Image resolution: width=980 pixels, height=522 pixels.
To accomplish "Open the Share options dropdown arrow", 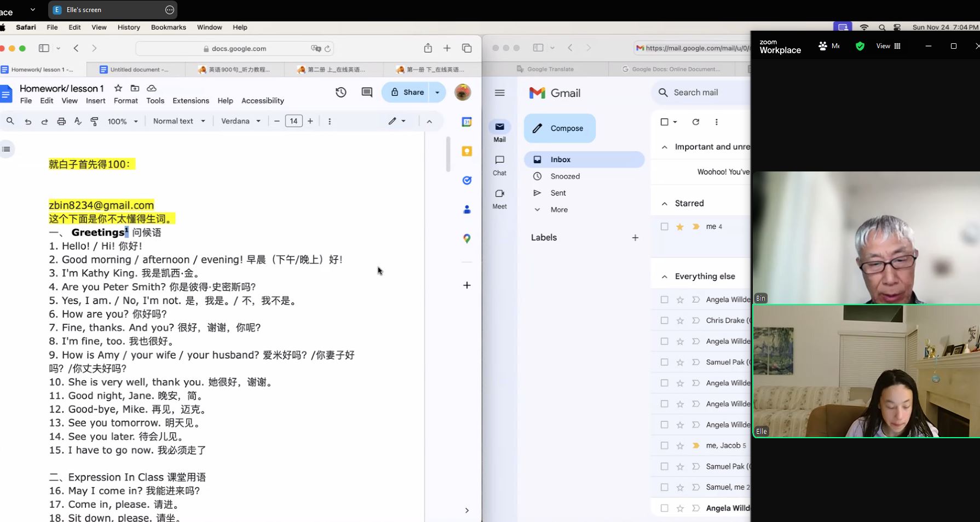I will point(437,93).
